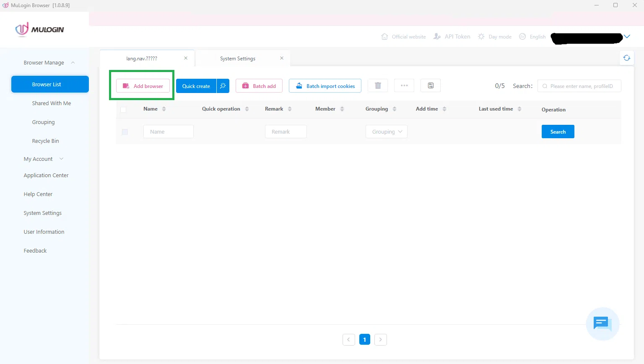Select page 1 in pagination

(365, 339)
